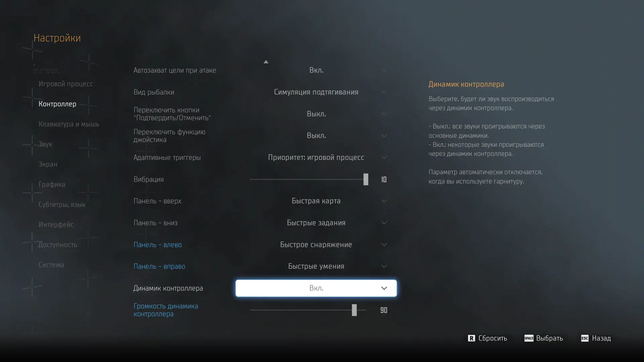This screenshot has height=362, width=644.
Task: Click the SPACE key icon for select
Action: 529,338
